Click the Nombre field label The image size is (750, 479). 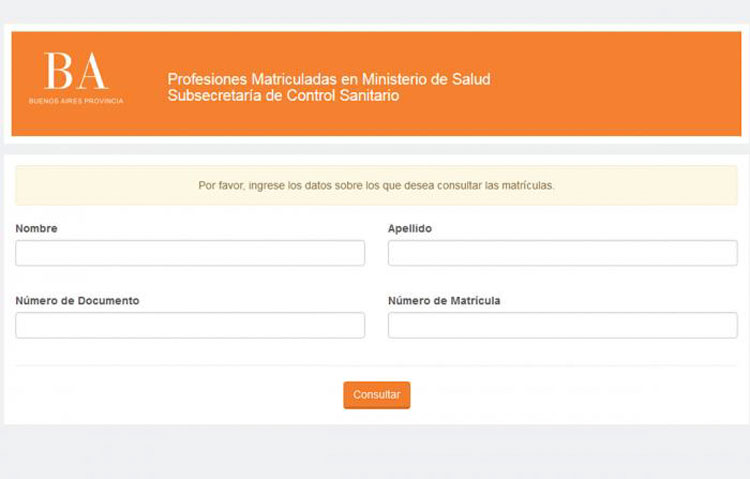(x=36, y=229)
